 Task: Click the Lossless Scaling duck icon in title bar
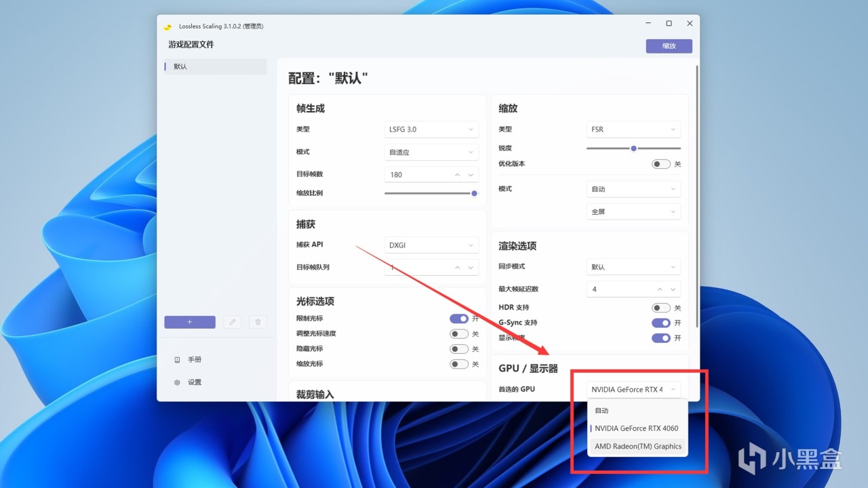pos(167,26)
